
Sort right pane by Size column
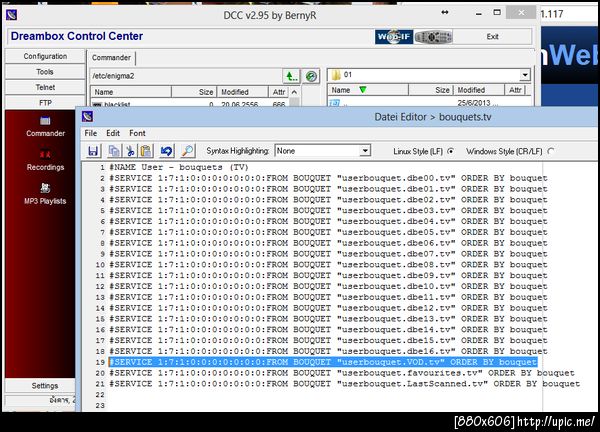(x=431, y=90)
